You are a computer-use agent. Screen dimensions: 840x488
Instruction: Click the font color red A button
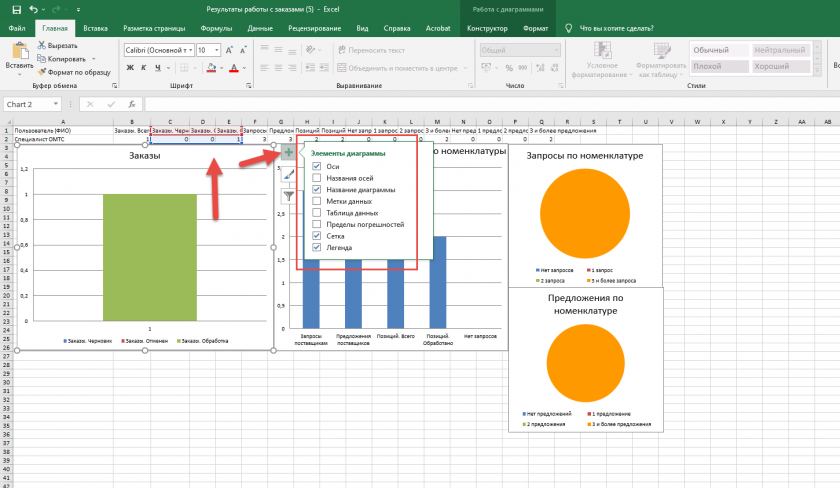pos(233,68)
